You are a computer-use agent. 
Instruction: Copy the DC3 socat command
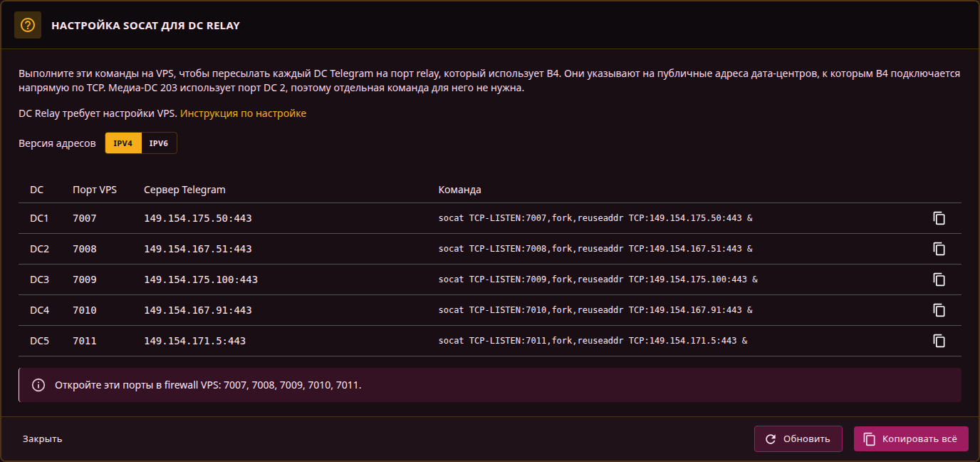pyautogui.click(x=939, y=279)
